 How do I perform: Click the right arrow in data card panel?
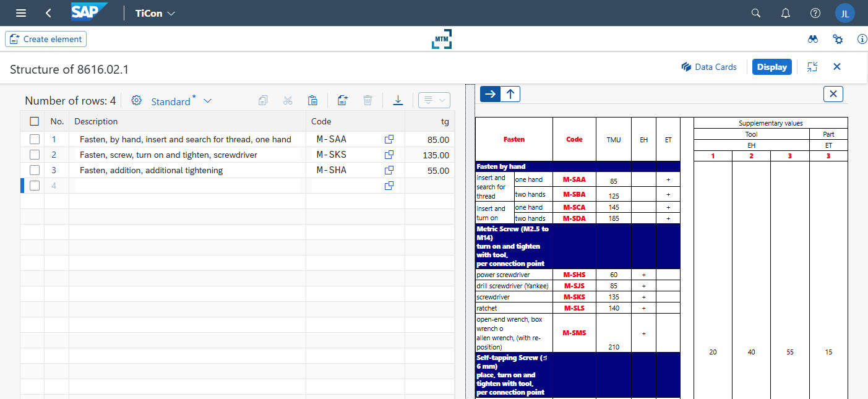tap(490, 94)
